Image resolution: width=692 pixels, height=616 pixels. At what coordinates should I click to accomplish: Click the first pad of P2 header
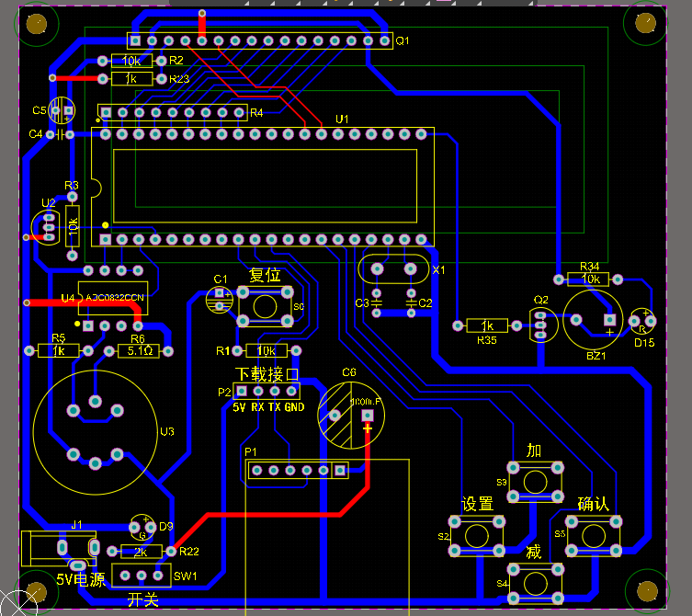coord(242,392)
